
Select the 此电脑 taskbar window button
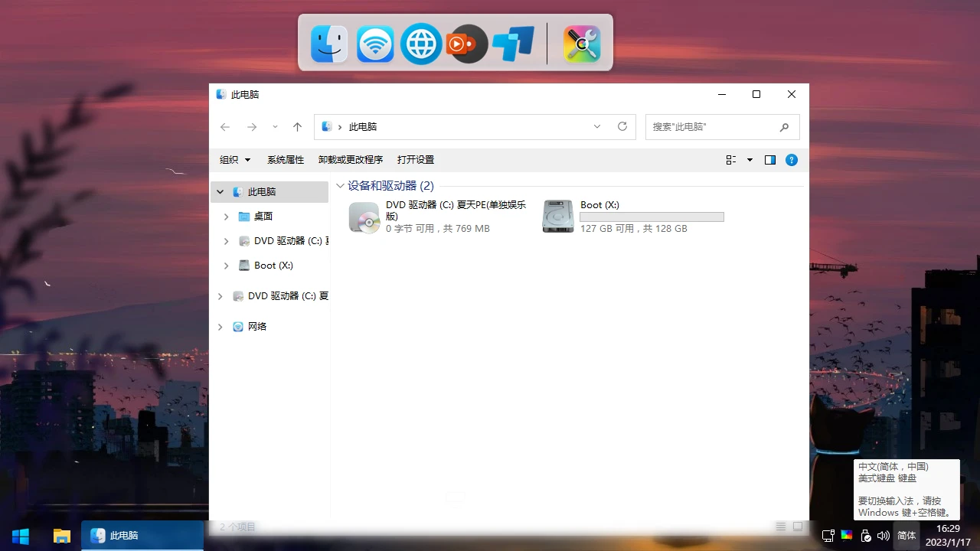[x=142, y=536]
